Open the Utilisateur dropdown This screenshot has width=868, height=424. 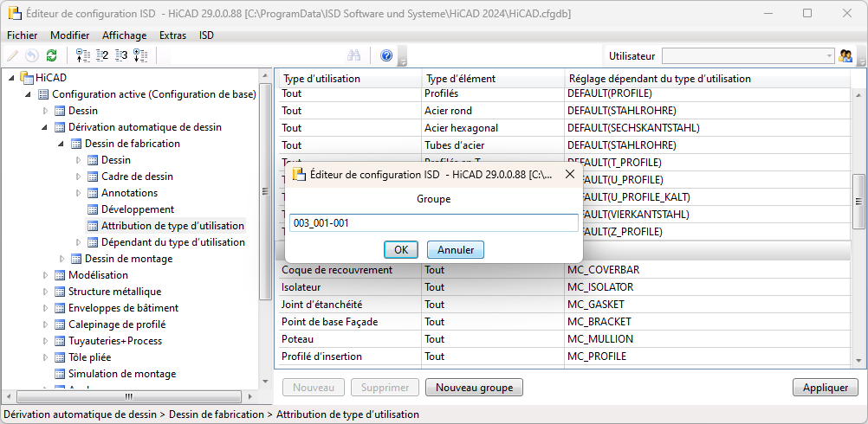tap(748, 56)
